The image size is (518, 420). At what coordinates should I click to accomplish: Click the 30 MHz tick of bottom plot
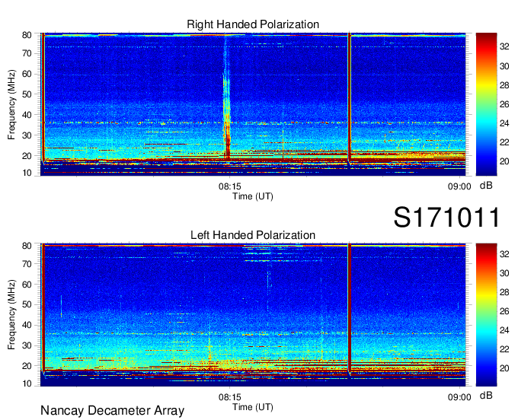click(27, 345)
